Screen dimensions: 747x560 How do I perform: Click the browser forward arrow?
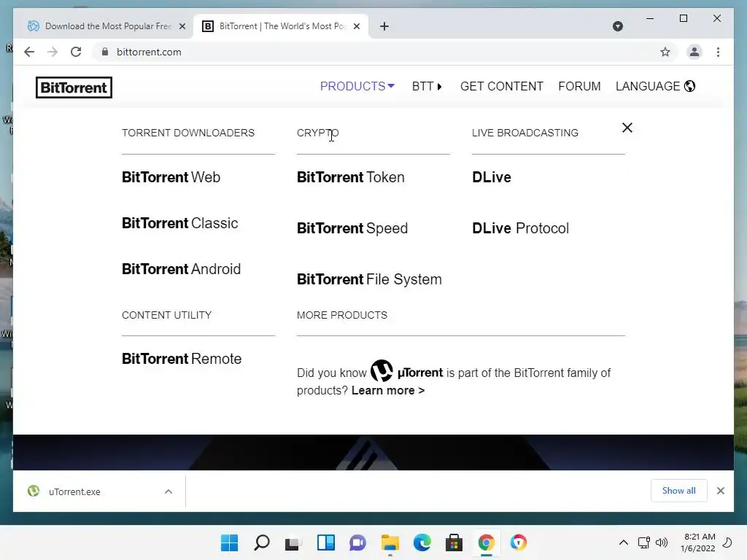click(x=53, y=52)
